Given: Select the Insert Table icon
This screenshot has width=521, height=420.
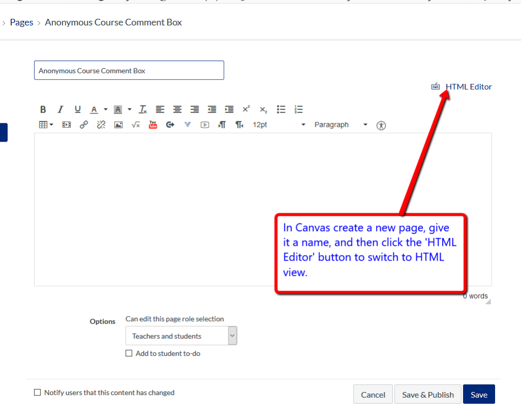Looking at the screenshot, I should [43, 124].
